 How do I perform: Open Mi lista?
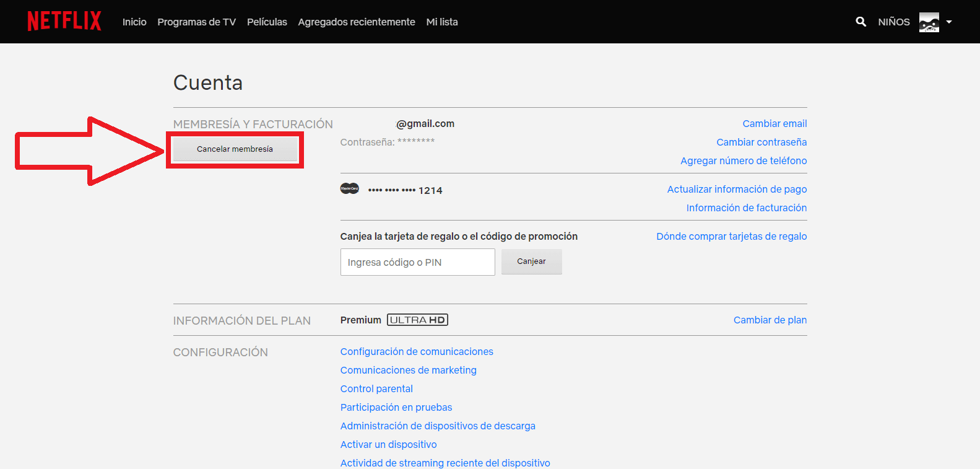[442, 22]
